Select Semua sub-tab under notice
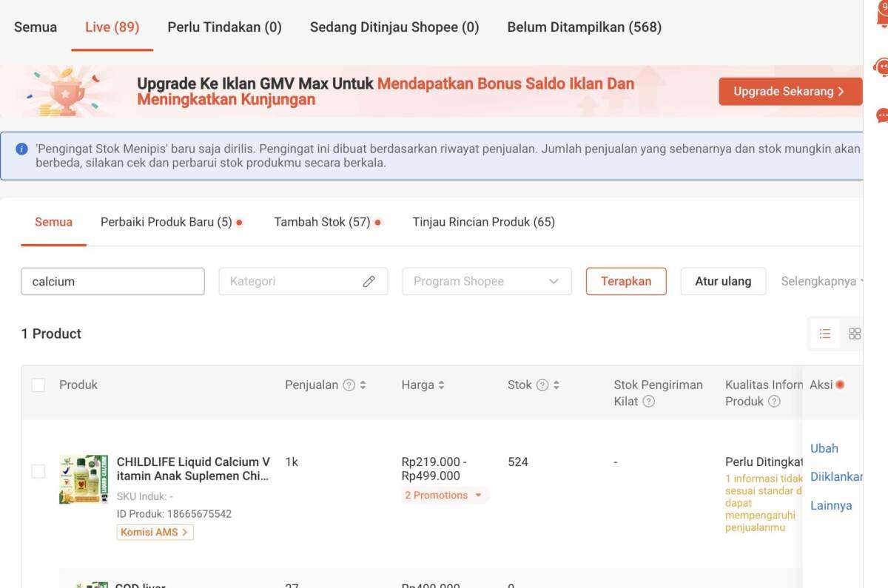888x588 pixels. (x=53, y=222)
